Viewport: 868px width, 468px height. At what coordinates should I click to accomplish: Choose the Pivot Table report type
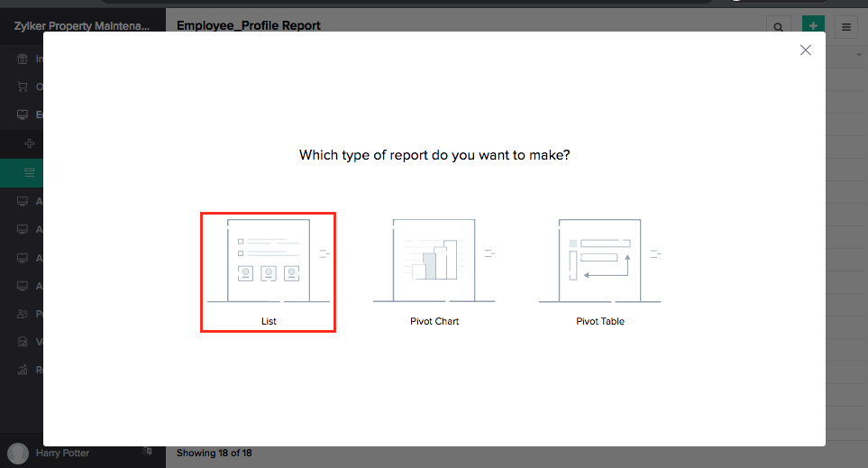pyautogui.click(x=600, y=272)
